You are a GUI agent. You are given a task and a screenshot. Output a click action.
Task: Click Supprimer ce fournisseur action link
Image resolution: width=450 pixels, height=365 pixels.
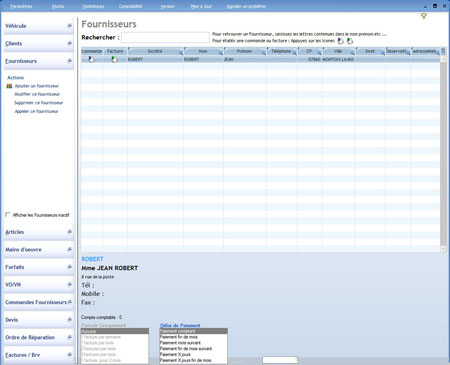pos(39,103)
